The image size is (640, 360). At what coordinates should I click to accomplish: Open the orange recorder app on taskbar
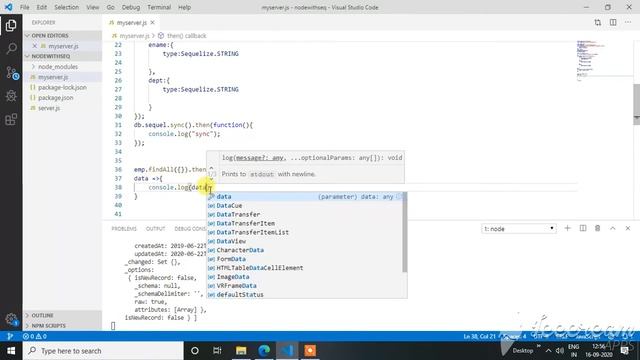(x=310, y=351)
